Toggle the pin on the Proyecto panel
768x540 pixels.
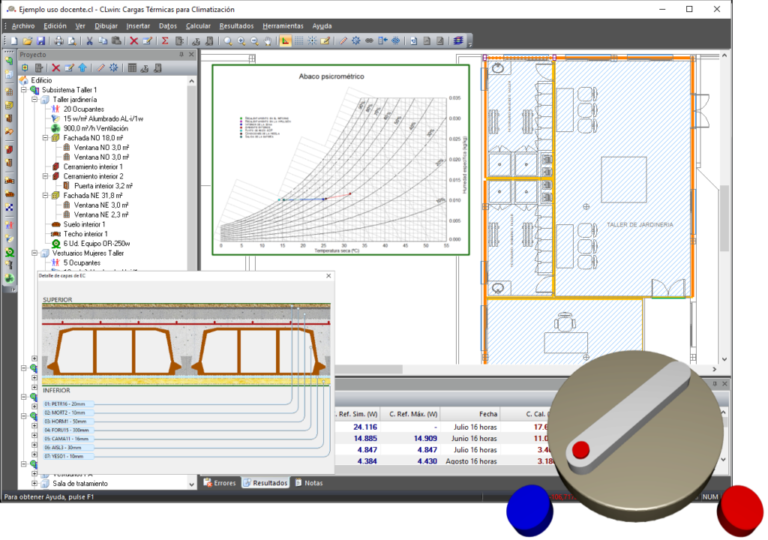click(x=181, y=54)
